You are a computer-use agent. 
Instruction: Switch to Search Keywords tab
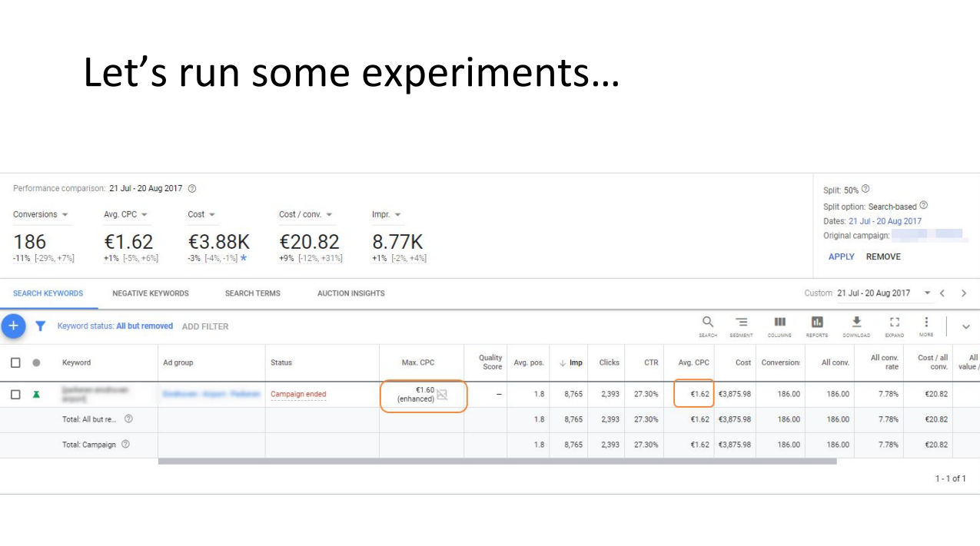pyautogui.click(x=48, y=293)
